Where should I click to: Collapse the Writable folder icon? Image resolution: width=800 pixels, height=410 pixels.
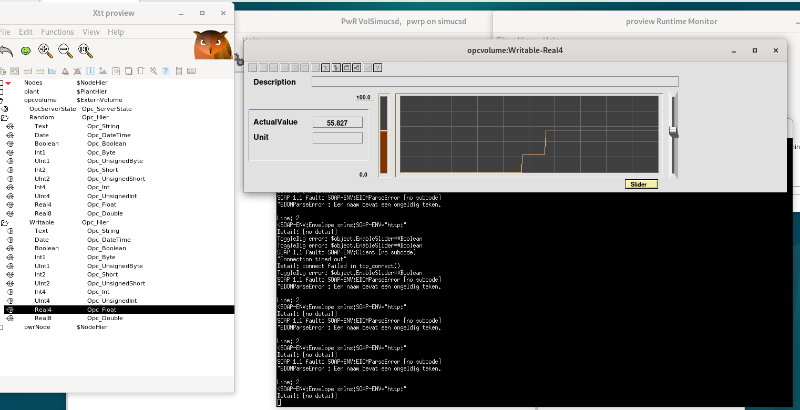(x=5, y=222)
